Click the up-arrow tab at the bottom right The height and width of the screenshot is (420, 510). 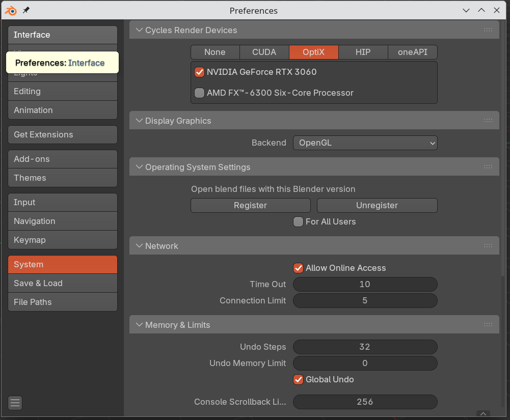pos(484,413)
